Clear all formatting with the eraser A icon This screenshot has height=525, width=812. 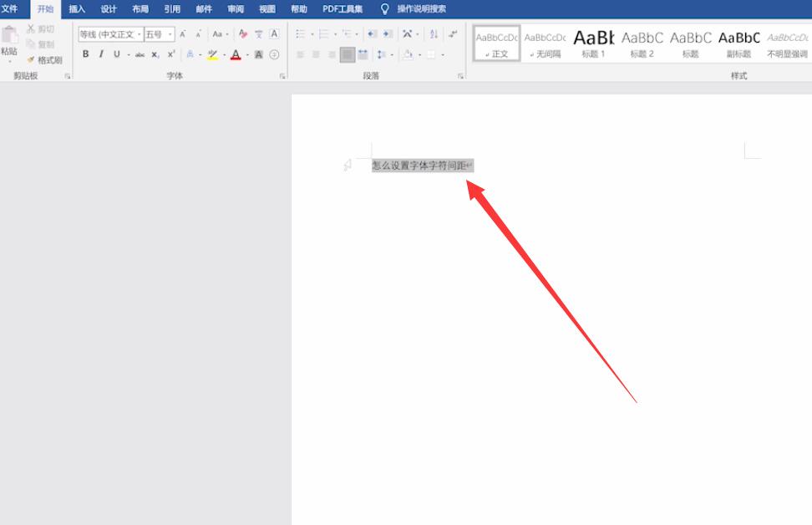click(x=242, y=34)
